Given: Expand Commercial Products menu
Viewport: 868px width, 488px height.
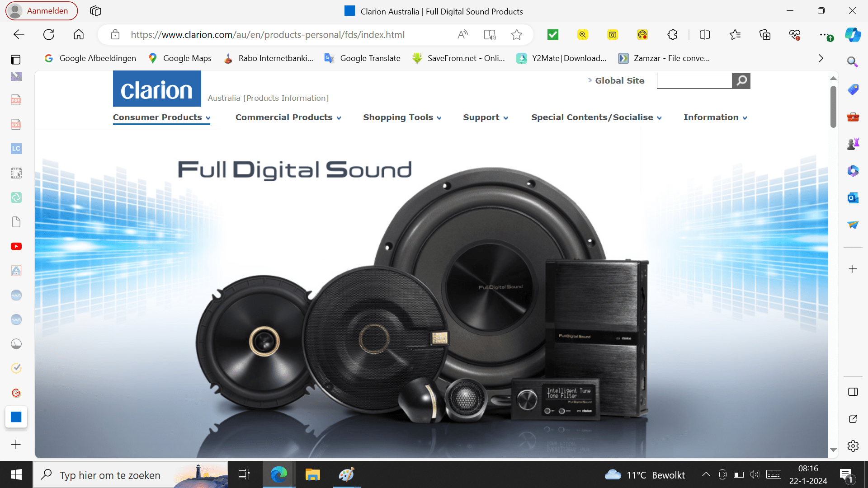Looking at the screenshot, I should (288, 117).
